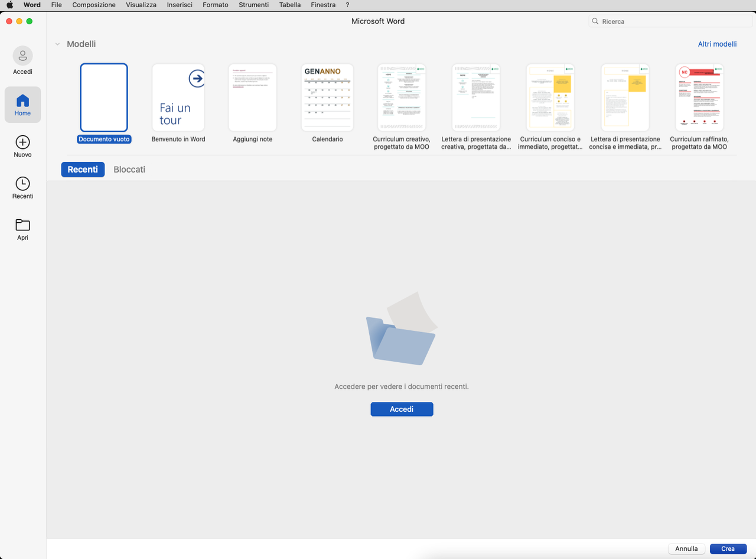The width and height of the screenshot is (756, 559).
Task: Open the Strumenti menu
Action: pos(253,5)
